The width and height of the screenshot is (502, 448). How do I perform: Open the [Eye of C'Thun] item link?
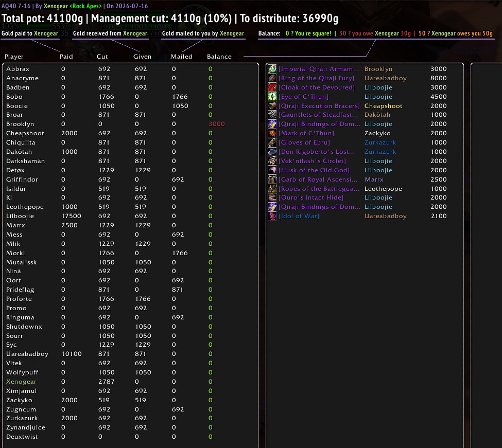tap(303, 97)
